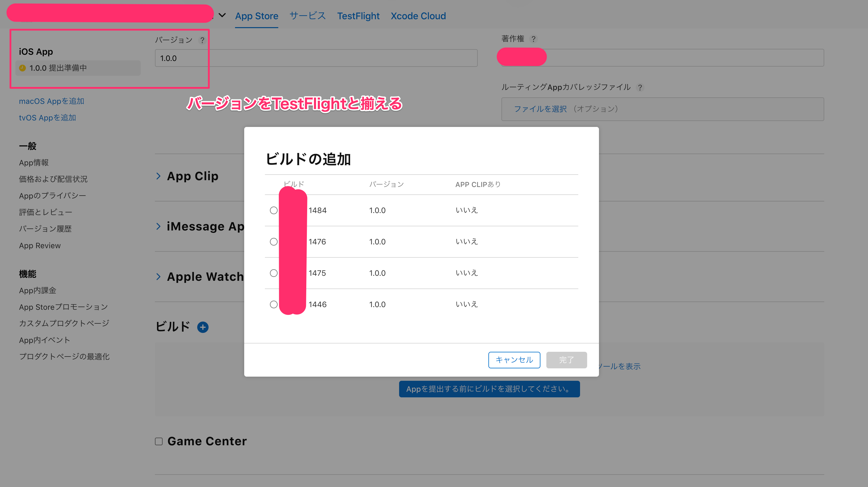Open the 著作権 help icon
The image size is (868, 487).
tap(534, 39)
